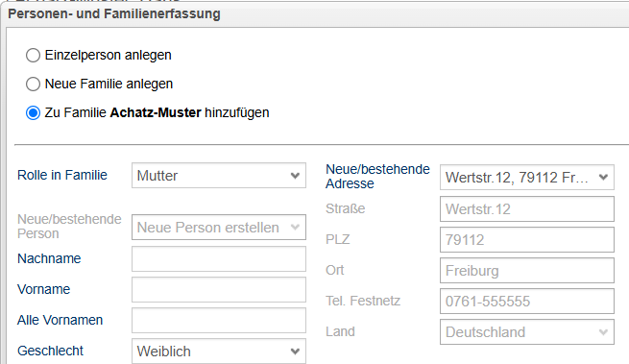
Task: Open the Land dropdown showing Deutschland
Action: tap(526, 332)
